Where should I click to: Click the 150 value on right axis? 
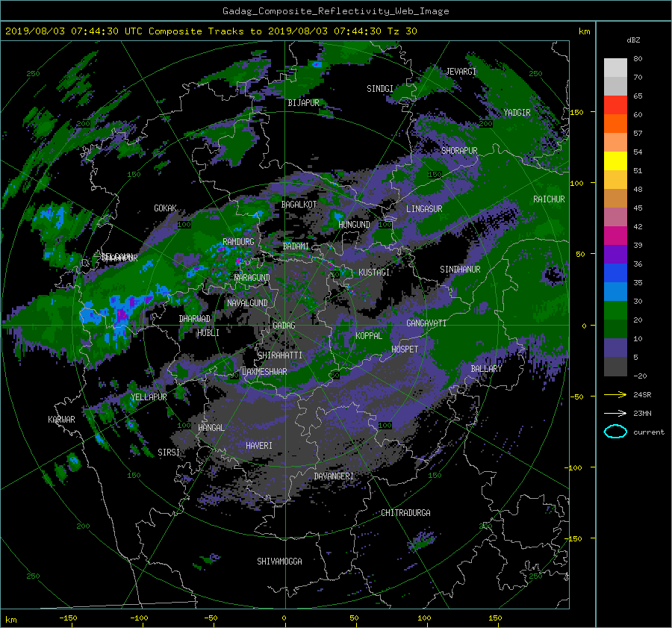[576, 112]
